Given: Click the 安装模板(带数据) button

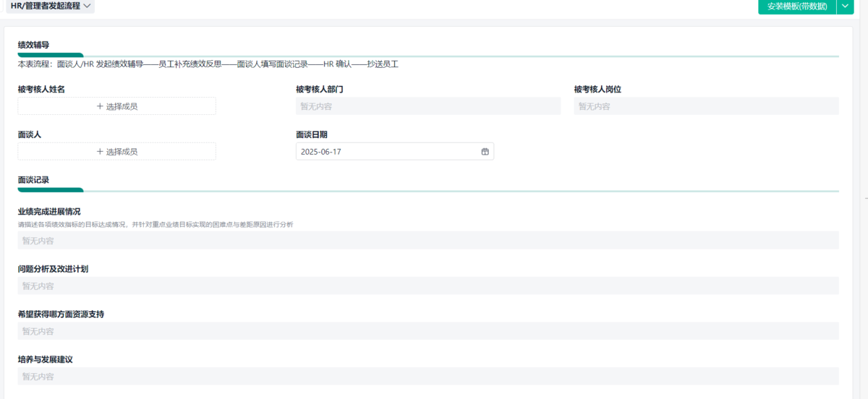Looking at the screenshot, I should click(x=797, y=6).
